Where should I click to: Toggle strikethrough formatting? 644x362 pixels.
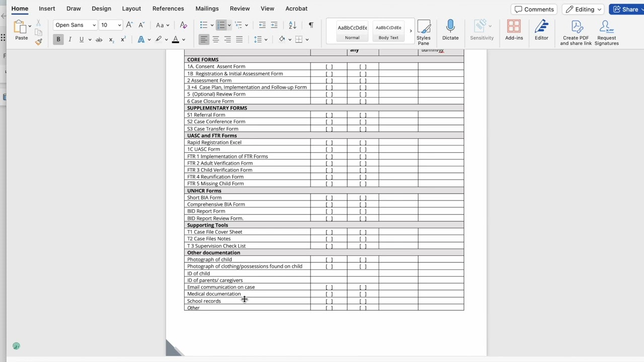[x=99, y=39]
